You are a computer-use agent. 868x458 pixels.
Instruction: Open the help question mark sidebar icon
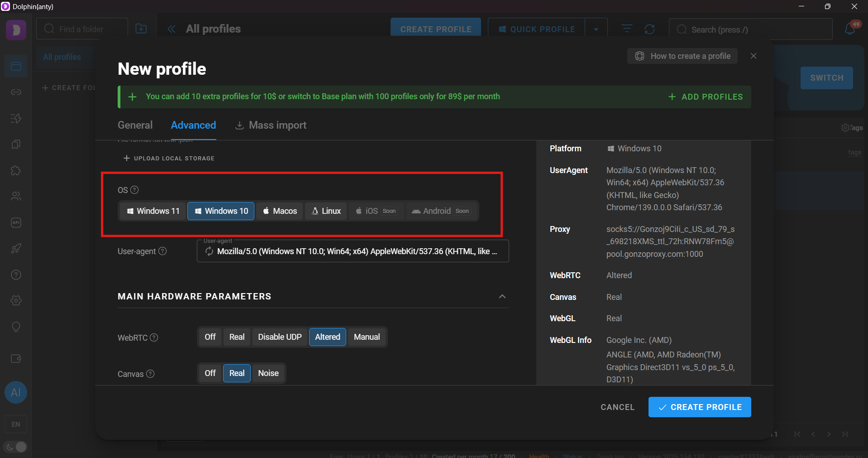(16, 275)
